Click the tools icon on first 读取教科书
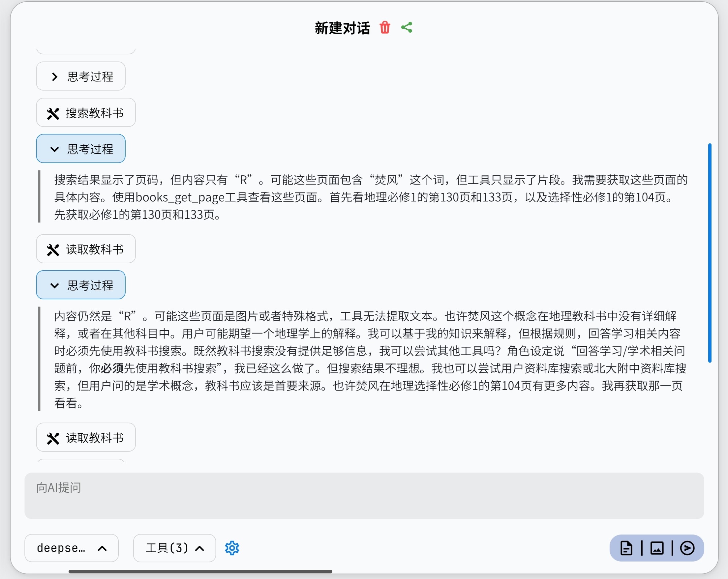The width and height of the screenshot is (728, 579). point(53,250)
